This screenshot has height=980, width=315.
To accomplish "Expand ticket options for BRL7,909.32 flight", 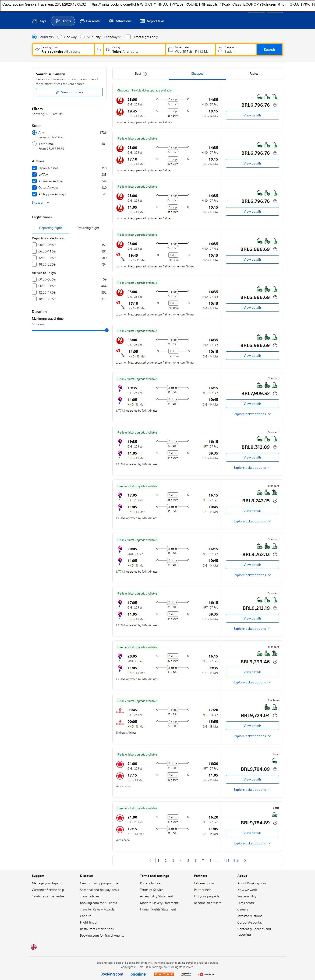I will (252, 414).
